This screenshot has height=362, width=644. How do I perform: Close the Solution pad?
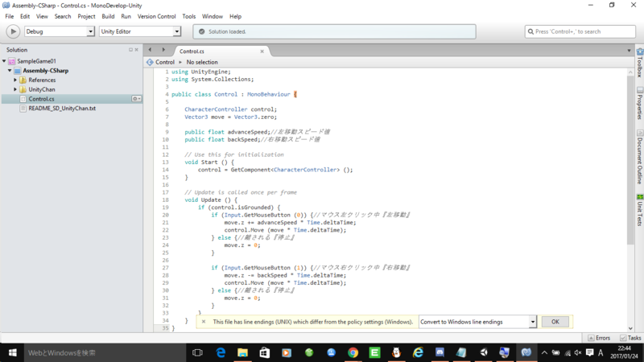click(x=136, y=50)
